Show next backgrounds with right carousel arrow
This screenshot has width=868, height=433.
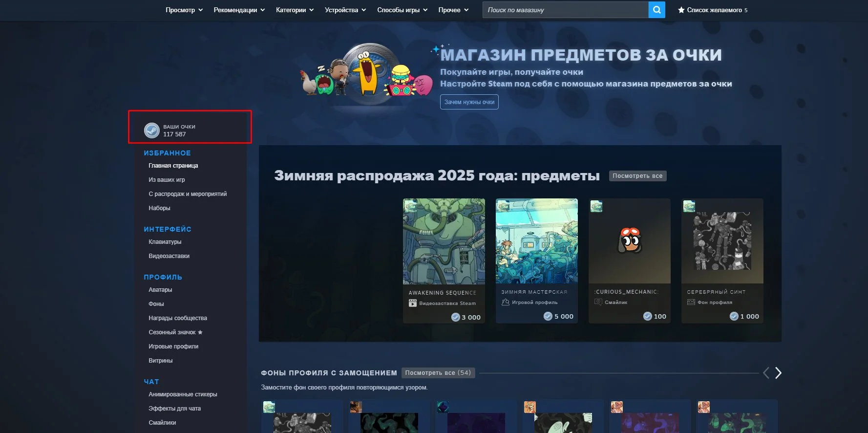[778, 373]
